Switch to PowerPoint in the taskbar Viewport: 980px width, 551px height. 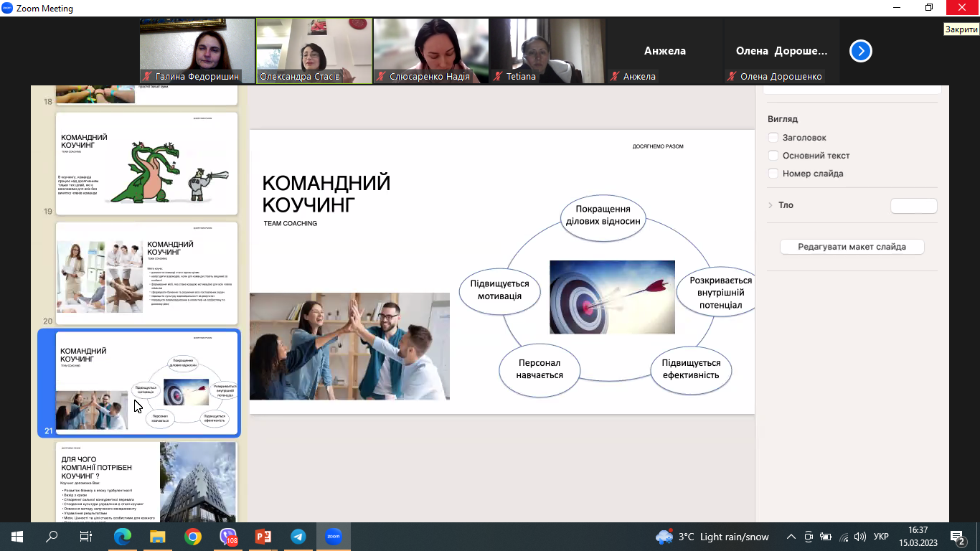(x=263, y=537)
